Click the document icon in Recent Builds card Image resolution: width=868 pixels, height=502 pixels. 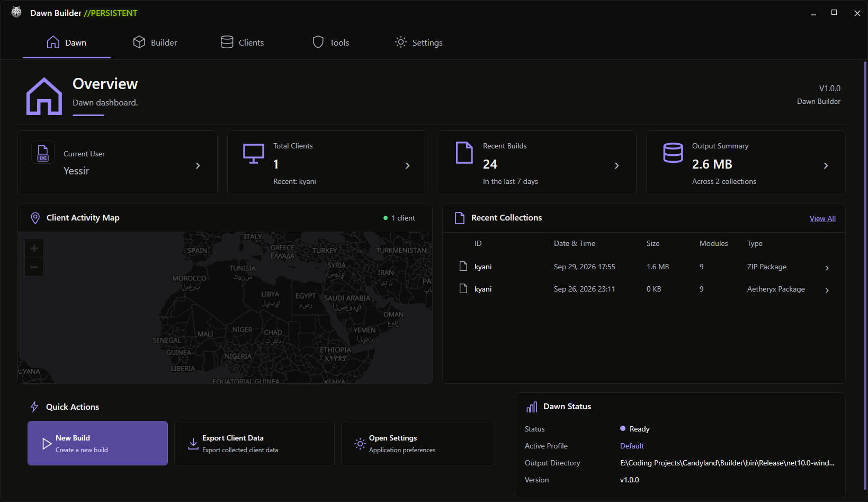[x=464, y=153]
